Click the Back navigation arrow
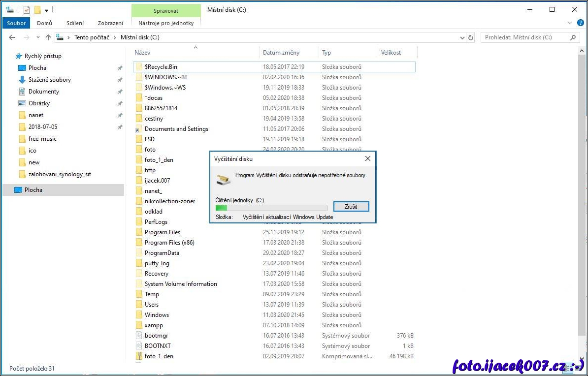Viewport: 588px width, 376px height. [12, 37]
